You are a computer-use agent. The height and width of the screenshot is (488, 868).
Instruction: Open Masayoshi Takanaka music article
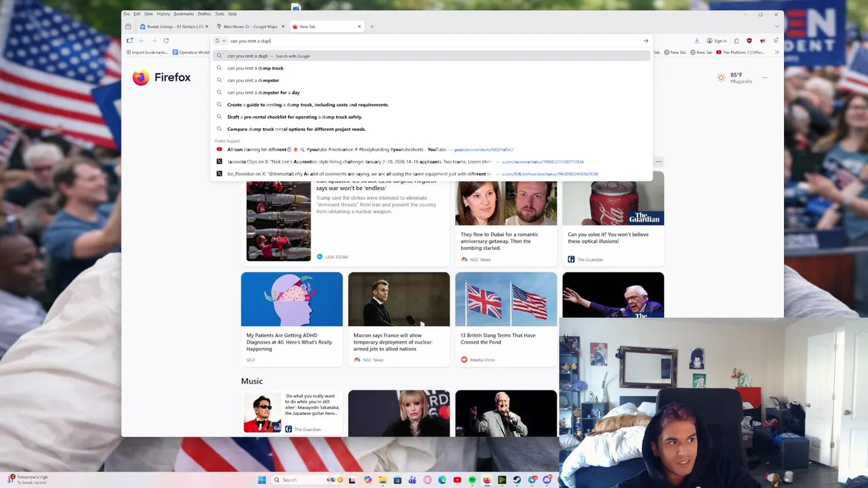click(292, 413)
